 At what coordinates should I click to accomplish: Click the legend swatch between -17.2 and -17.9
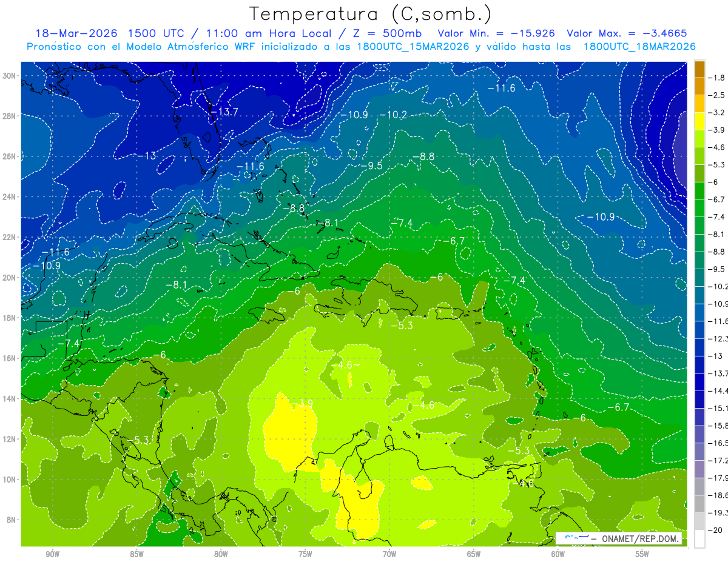click(x=699, y=469)
